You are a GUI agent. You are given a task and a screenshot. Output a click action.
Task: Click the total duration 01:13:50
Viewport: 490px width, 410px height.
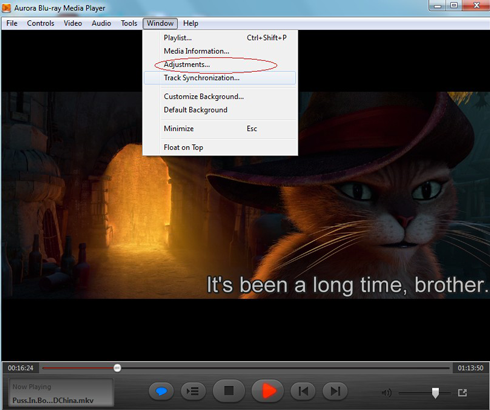(x=470, y=368)
